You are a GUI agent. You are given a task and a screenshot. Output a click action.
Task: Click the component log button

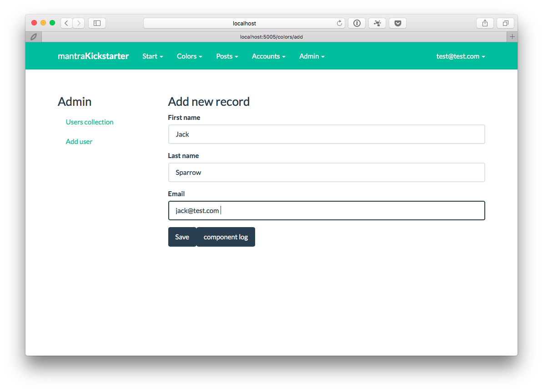[226, 237]
